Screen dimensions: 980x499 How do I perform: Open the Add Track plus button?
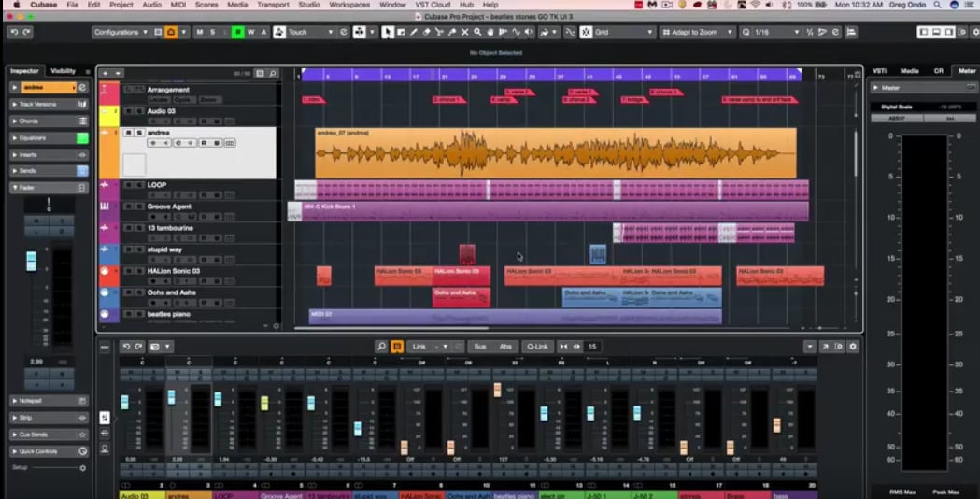(105, 73)
